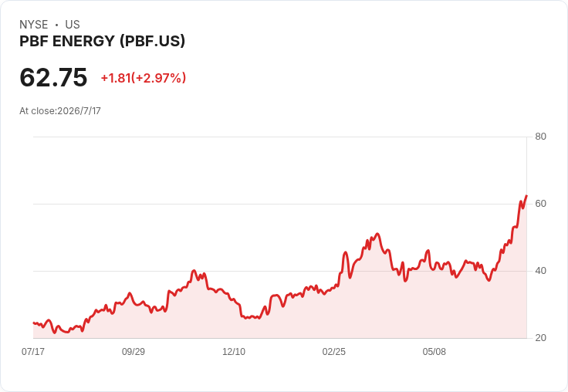Click the line's highest peak between 02/25 and 05/08
The height and width of the screenshot is (392, 568).
(x=377, y=234)
